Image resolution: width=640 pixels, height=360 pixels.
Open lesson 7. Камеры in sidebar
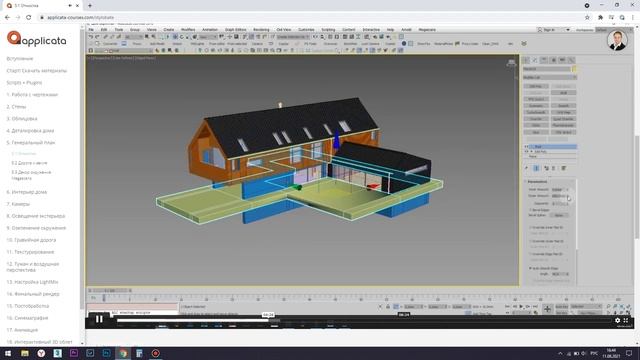click(18, 204)
